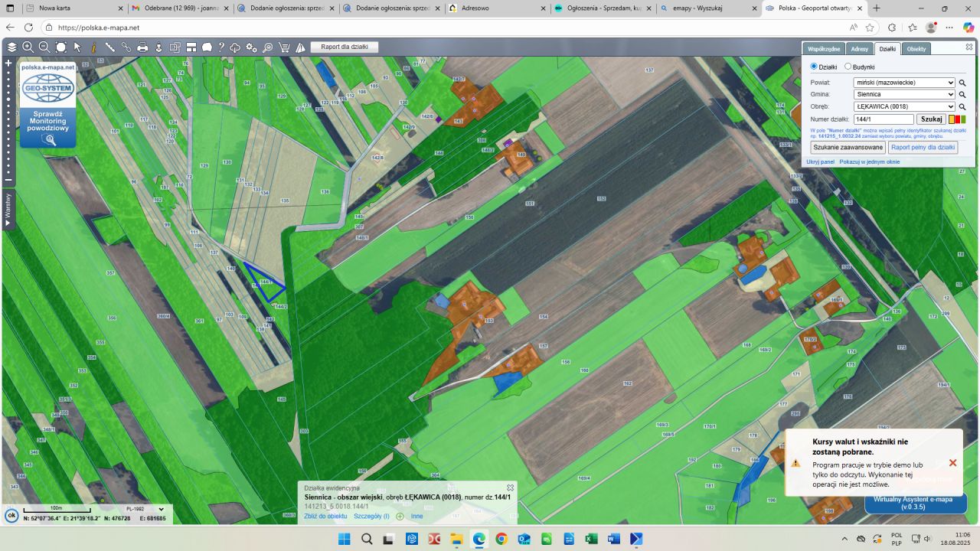Click the red color swatch beside Szukaj
The height and width of the screenshot is (551, 980).
coord(957,119)
